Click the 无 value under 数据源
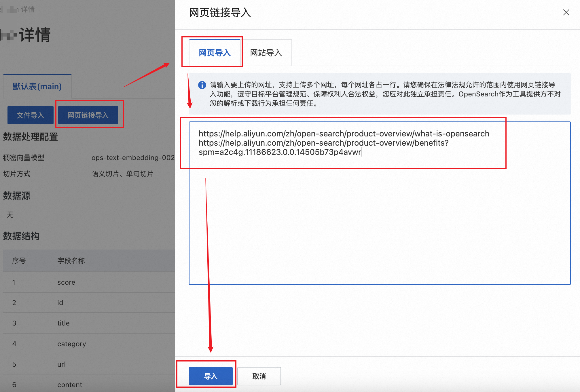 pyautogui.click(x=10, y=215)
